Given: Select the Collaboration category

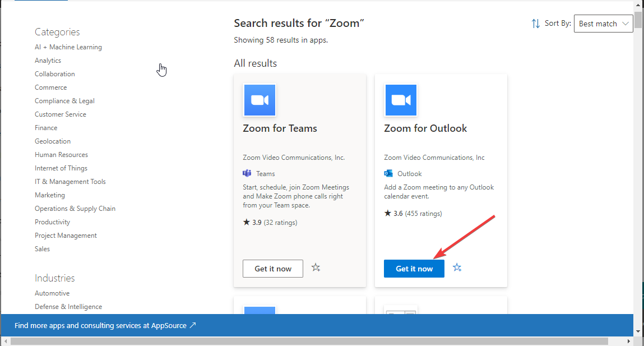Looking at the screenshot, I should point(54,73).
